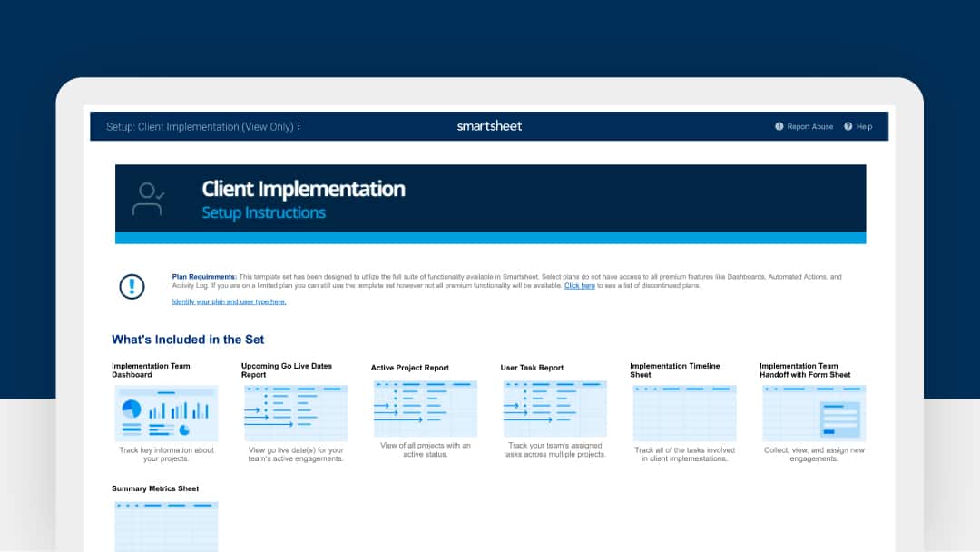
Task: Open Implementation Team Dashboard thumbnail
Action: point(166,413)
